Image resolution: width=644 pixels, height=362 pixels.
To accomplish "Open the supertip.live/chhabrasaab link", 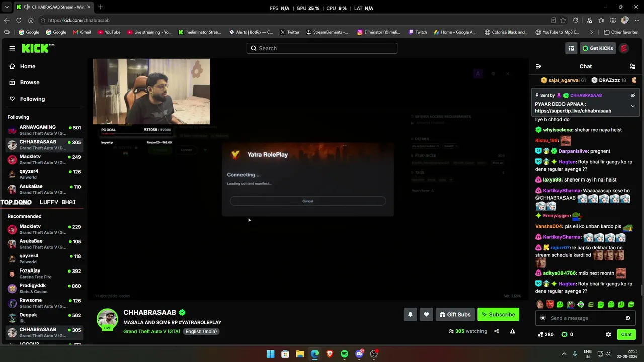I will pyautogui.click(x=573, y=111).
